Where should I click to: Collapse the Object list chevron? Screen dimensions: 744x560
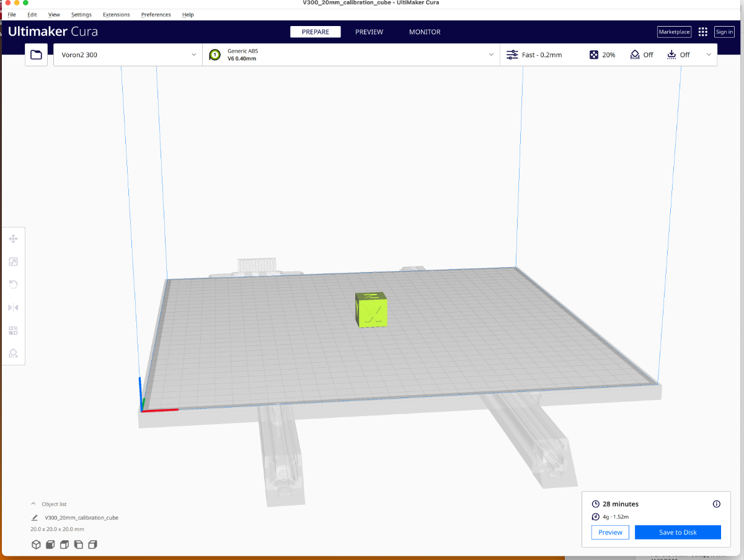point(33,504)
